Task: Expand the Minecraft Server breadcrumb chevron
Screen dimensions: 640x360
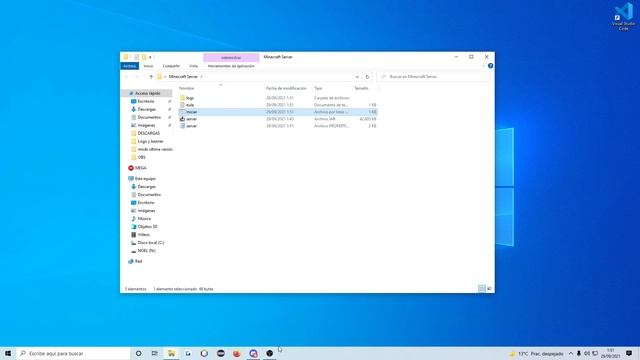Action: coord(201,77)
